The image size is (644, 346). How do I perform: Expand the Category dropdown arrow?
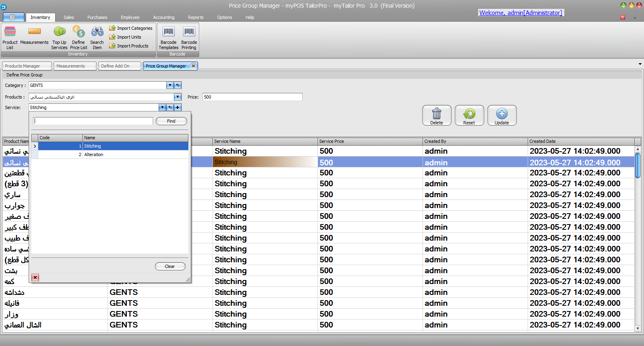click(x=170, y=85)
